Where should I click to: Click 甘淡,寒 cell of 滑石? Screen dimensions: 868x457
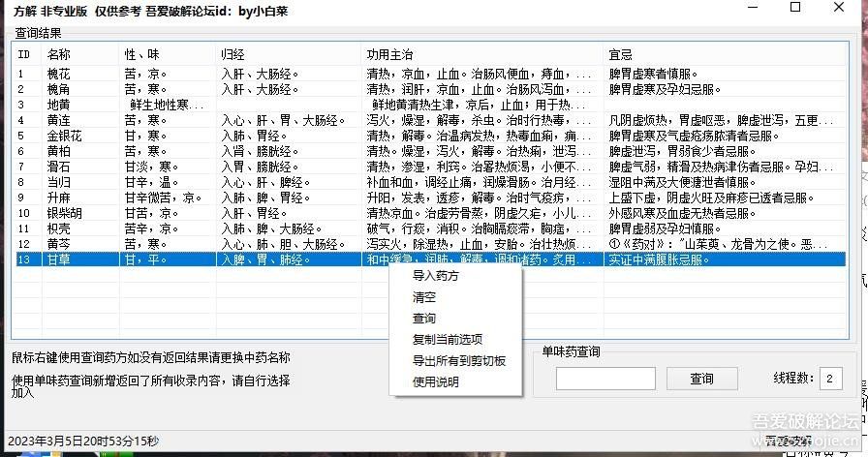[x=151, y=167]
